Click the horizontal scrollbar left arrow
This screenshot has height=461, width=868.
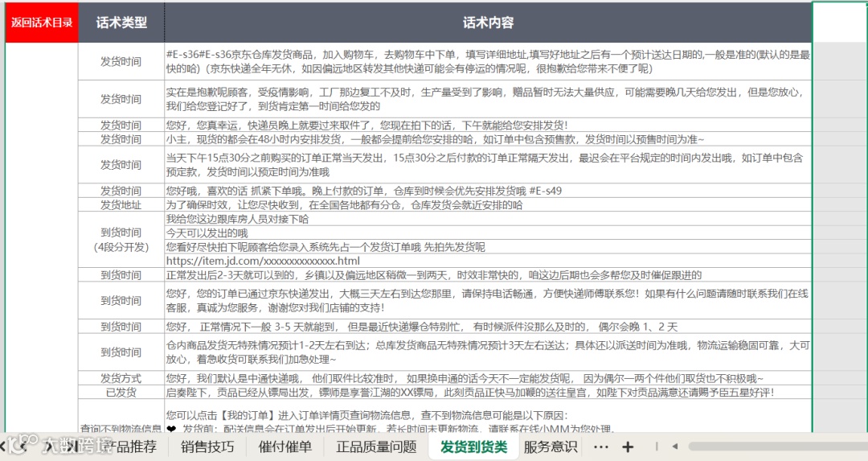675,446
